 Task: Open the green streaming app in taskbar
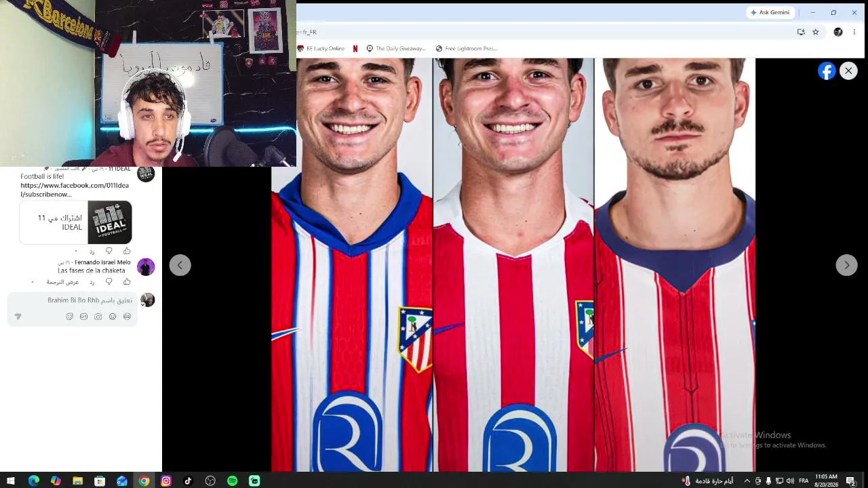tap(254, 481)
